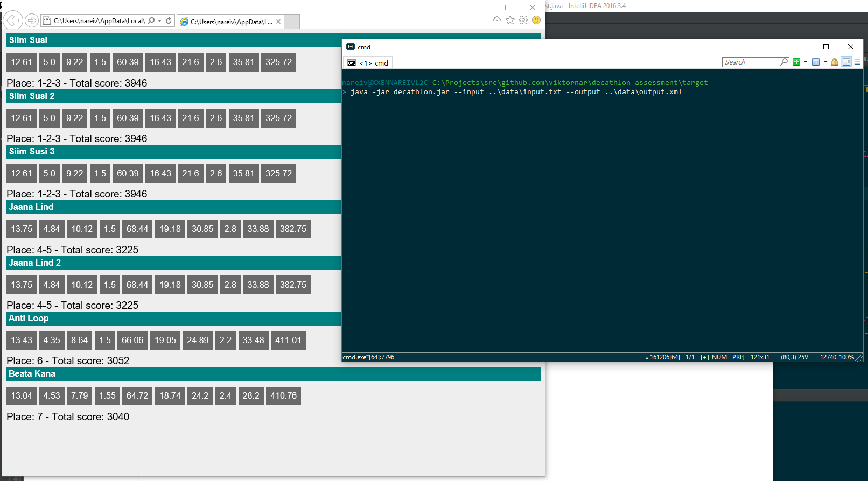Screen dimensions: 868x481
Task: Click the 100% zoom status field
Action: 846,357
